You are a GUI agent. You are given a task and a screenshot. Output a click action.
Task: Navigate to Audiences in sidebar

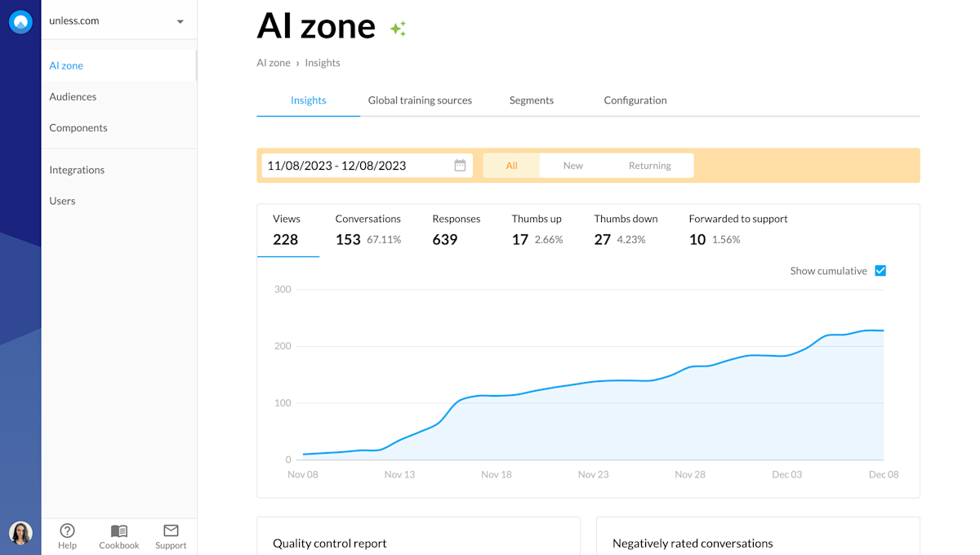(73, 96)
